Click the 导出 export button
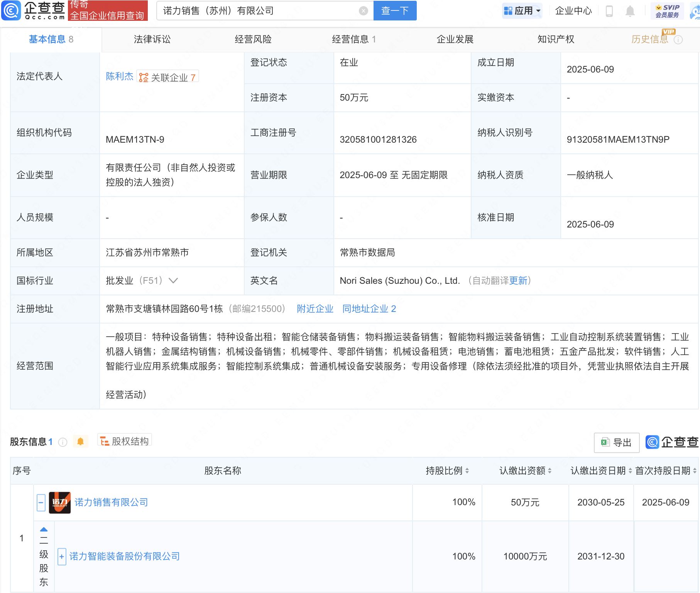700x593 pixels. point(617,443)
